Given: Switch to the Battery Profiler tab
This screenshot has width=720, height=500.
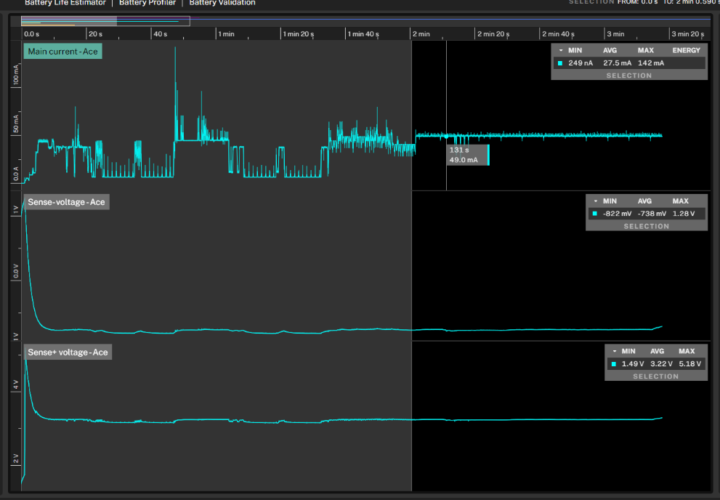Looking at the screenshot, I should point(150,3).
